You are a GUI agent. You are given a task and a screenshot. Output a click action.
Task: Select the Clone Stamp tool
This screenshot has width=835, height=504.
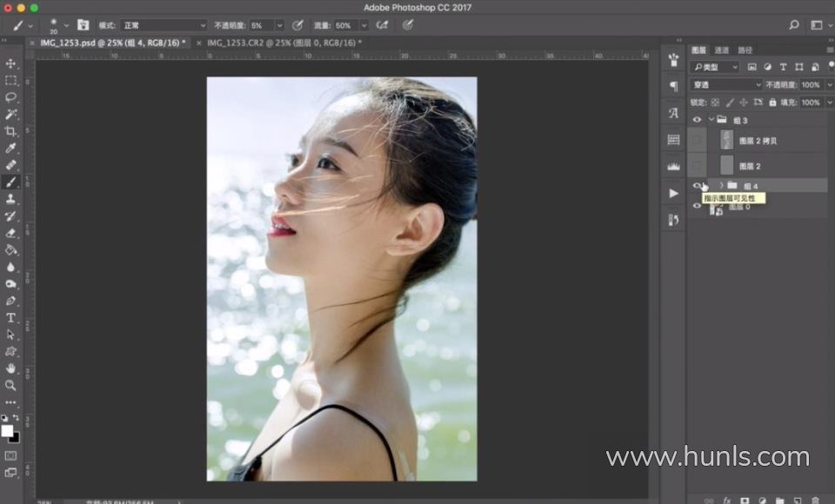point(10,199)
